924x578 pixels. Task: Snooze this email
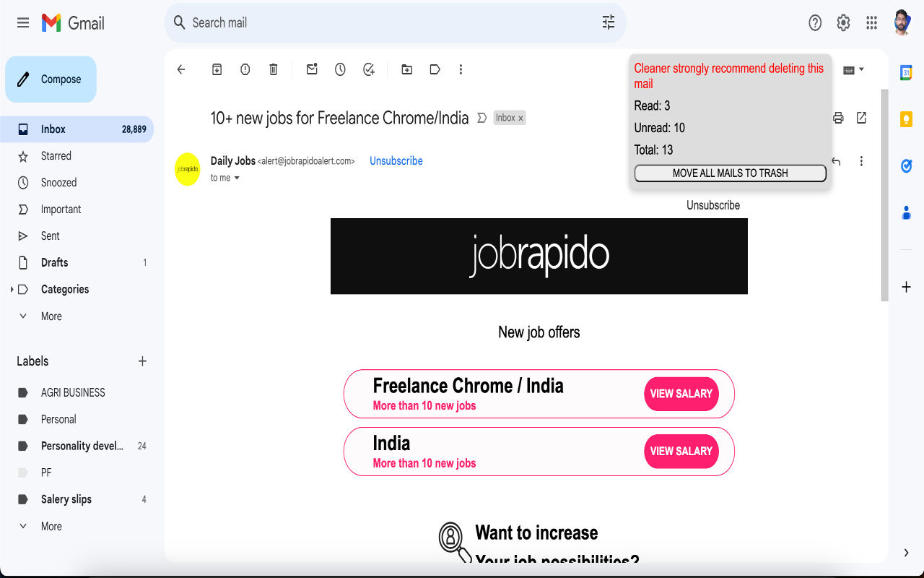pyautogui.click(x=340, y=69)
